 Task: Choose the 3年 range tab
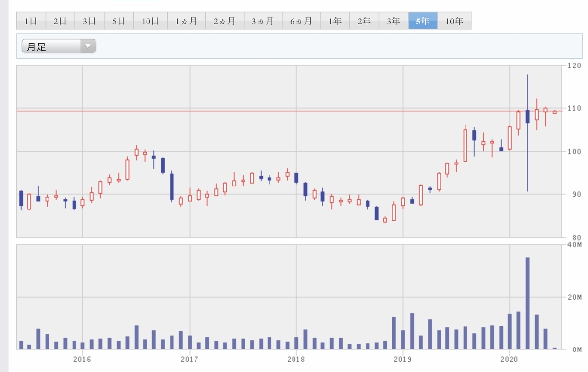393,22
